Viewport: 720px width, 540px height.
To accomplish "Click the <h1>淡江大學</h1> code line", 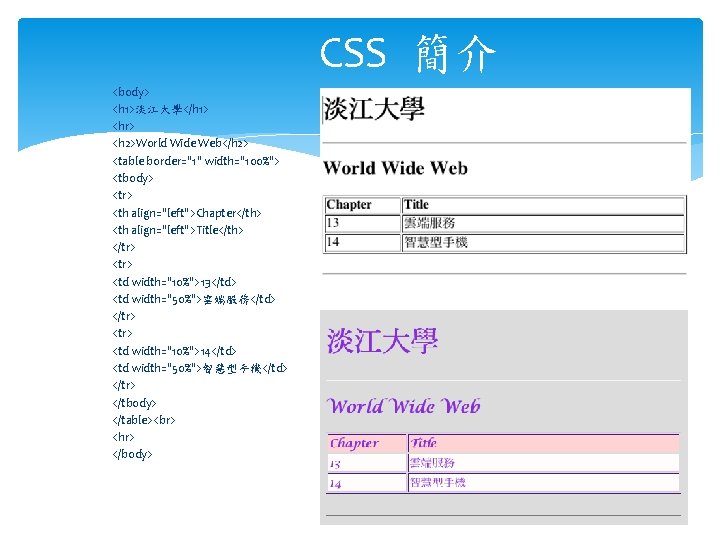I will point(160,109).
